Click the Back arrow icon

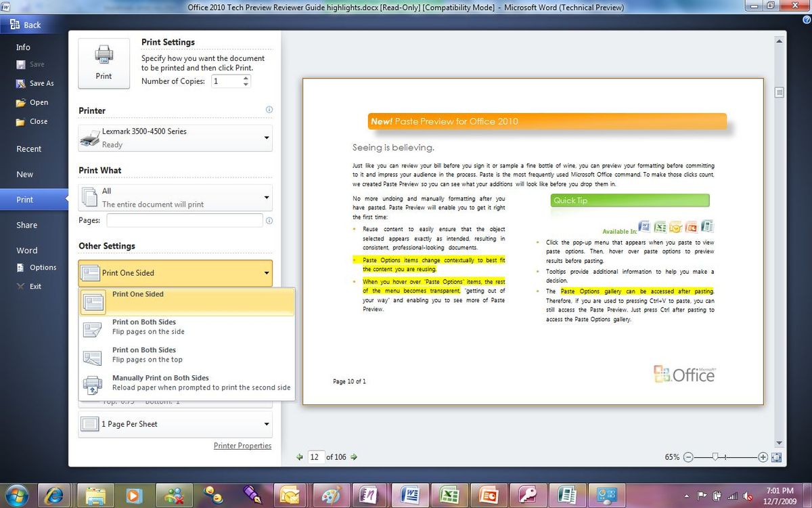(x=14, y=24)
